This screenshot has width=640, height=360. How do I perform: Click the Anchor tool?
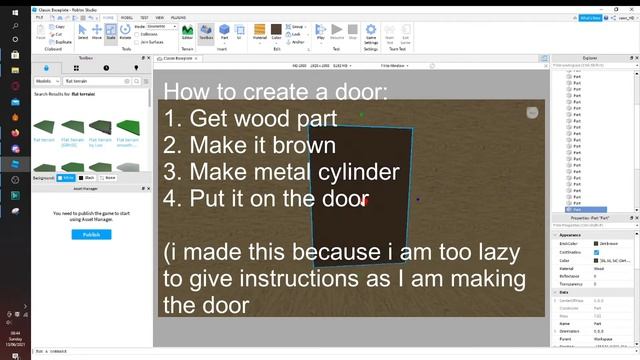tap(295, 42)
